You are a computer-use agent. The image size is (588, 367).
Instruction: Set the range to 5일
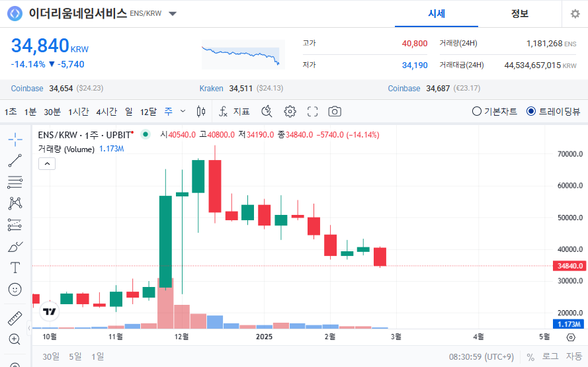[75, 356]
